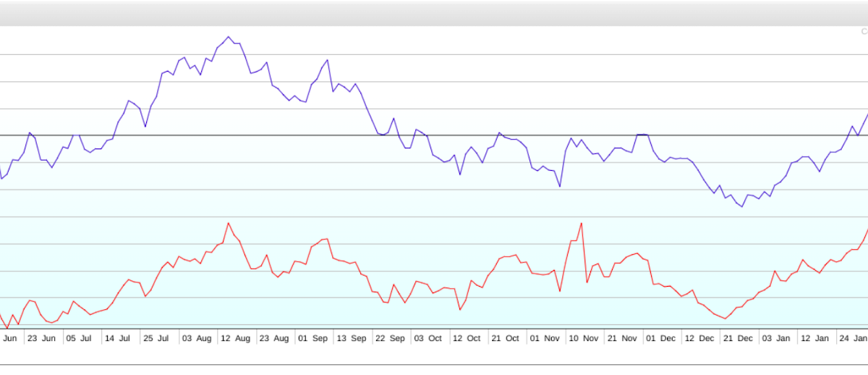Click the 22 Sep axis label
Viewport: 868px width, 375px height.
391,338
